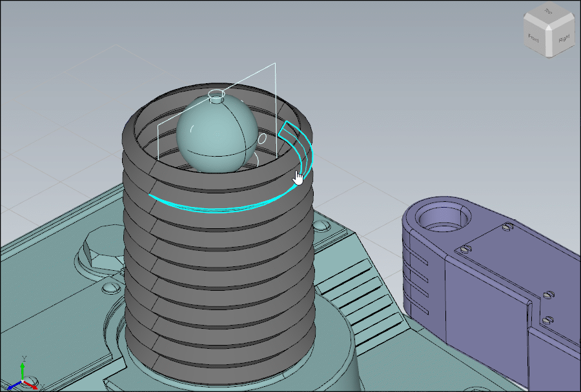Click the blue Z axis arrow
581x392 pixels.
(x=12, y=387)
